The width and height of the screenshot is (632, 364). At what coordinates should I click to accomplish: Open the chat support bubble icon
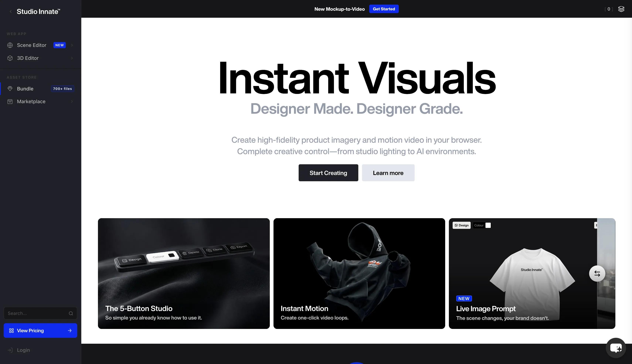(x=616, y=348)
